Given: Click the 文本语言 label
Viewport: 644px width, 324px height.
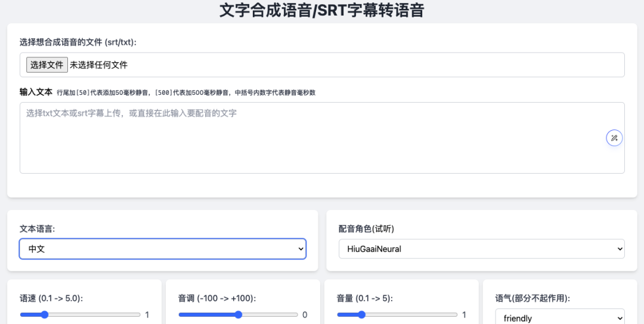Looking at the screenshot, I should 38,229.
